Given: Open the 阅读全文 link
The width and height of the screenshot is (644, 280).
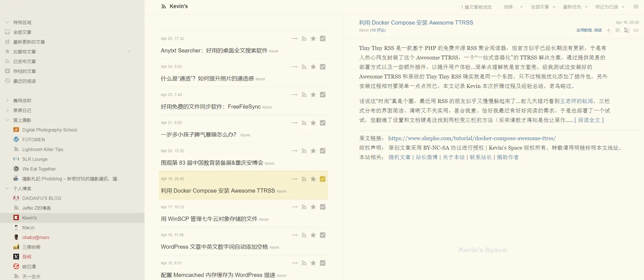Looking at the screenshot, I should click(x=589, y=120).
